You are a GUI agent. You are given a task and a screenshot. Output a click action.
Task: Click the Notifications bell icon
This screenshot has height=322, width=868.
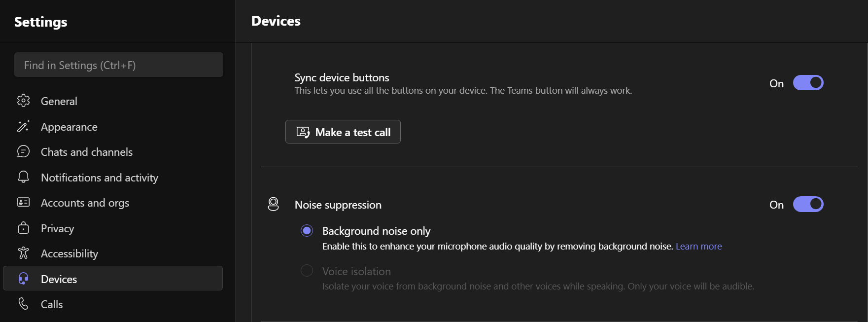tap(23, 177)
